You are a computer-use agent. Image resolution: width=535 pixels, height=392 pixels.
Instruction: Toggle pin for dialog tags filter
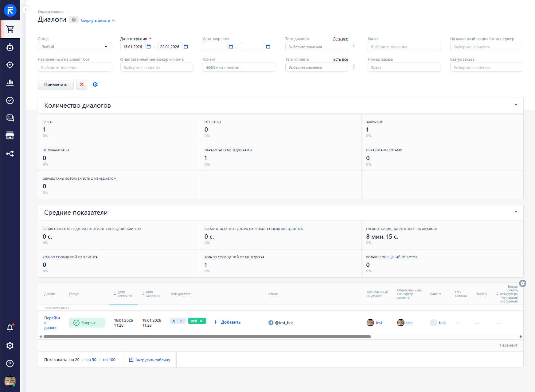[x=354, y=47]
